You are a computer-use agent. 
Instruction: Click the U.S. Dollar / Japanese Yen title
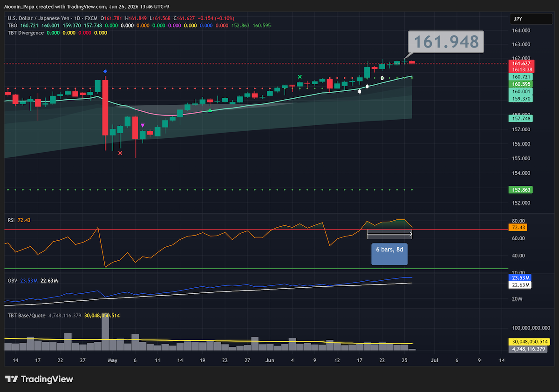point(39,18)
